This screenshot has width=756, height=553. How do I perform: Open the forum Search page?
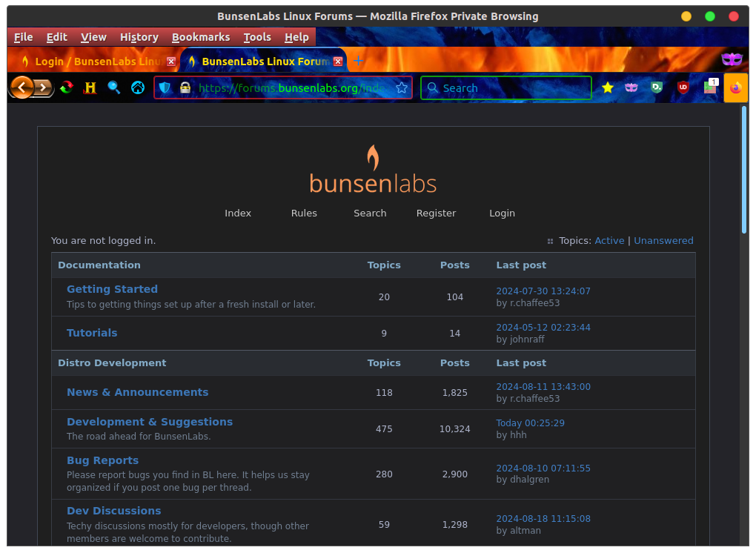pyautogui.click(x=370, y=213)
